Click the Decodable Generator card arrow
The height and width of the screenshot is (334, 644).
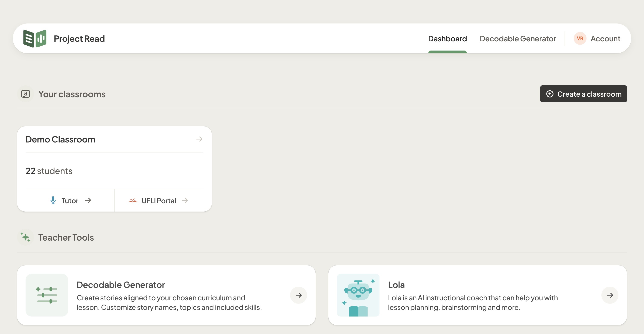point(299,295)
